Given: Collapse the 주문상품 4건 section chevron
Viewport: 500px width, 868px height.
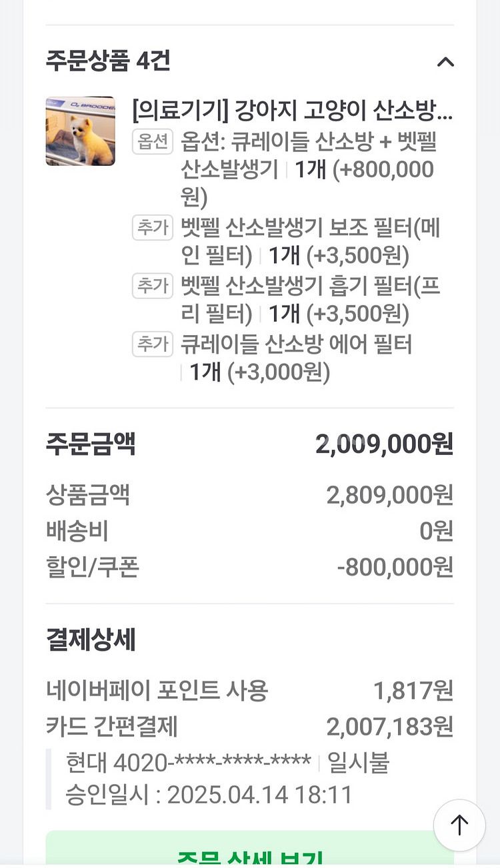Looking at the screenshot, I should [x=445, y=62].
